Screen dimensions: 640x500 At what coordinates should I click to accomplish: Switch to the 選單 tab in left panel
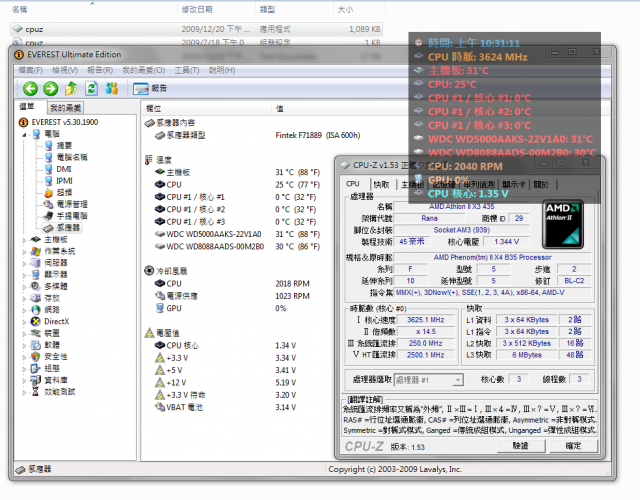click(27, 107)
